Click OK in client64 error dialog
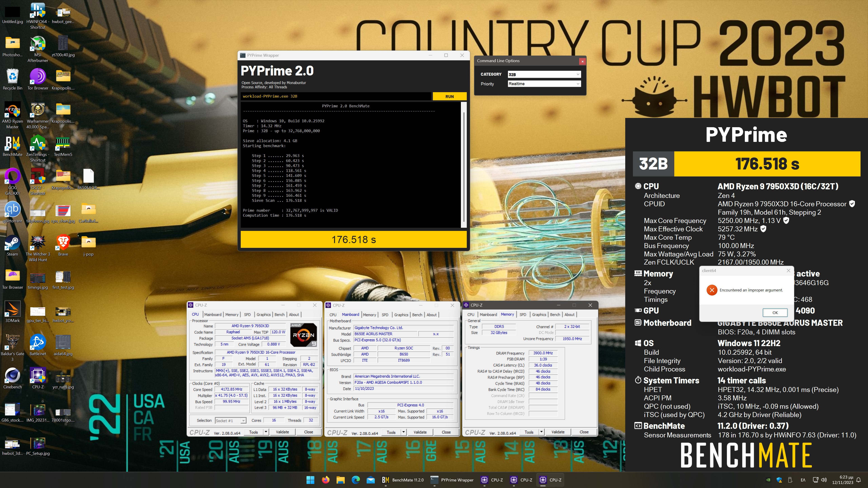 click(775, 312)
